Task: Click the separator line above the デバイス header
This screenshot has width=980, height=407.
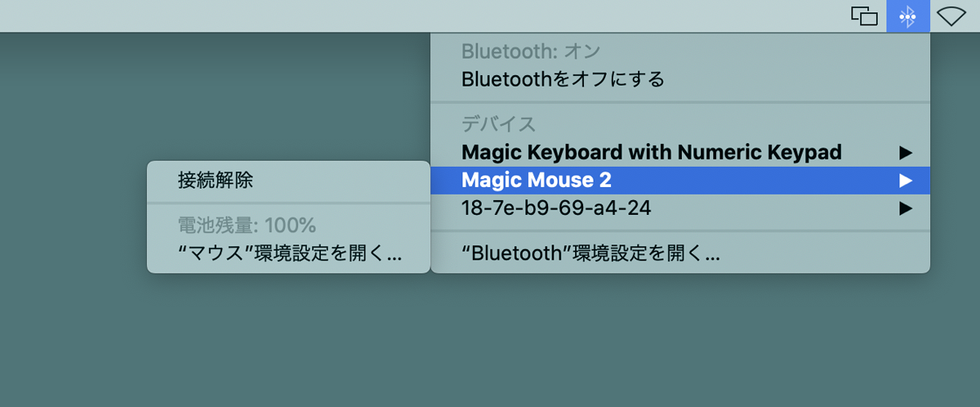Action: click(679, 102)
